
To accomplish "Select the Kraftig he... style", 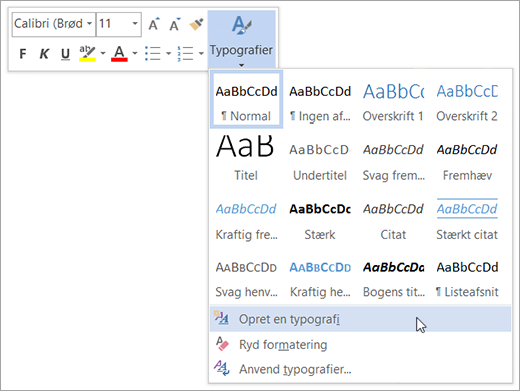I will pyautogui.click(x=320, y=279).
